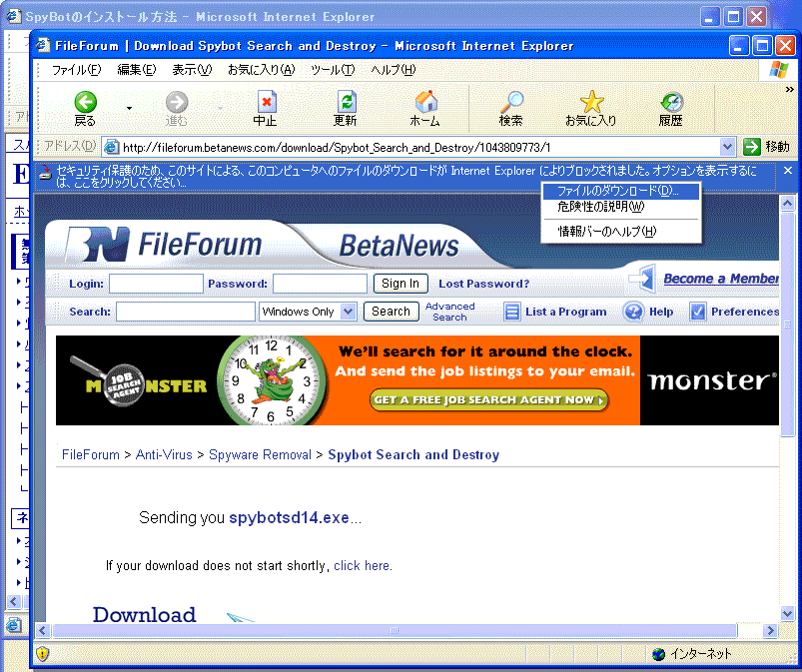Click the Spybot Search and Destroy breadcrumb
Screen dimensions: 802x672
click(x=413, y=454)
